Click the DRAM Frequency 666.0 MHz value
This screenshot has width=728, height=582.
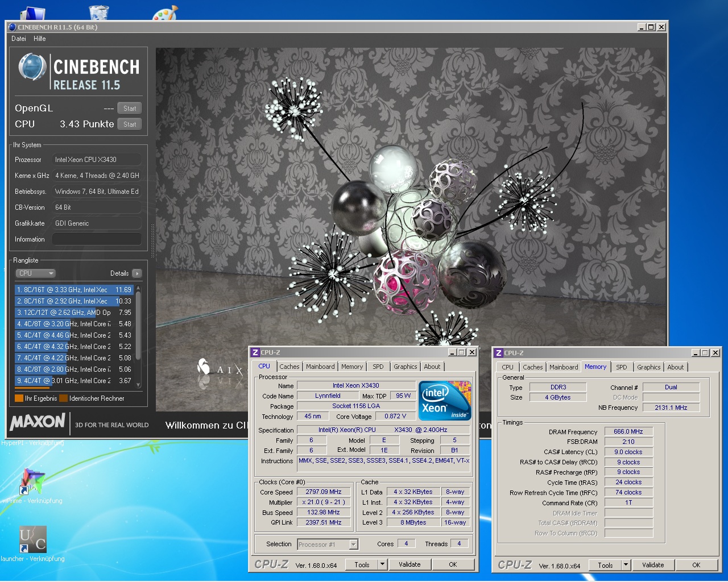pyautogui.click(x=628, y=432)
